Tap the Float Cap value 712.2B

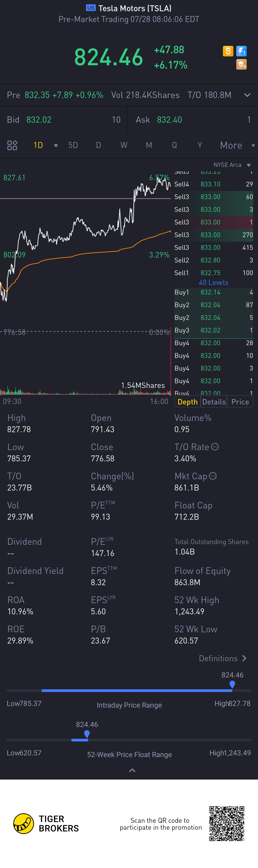(x=187, y=517)
